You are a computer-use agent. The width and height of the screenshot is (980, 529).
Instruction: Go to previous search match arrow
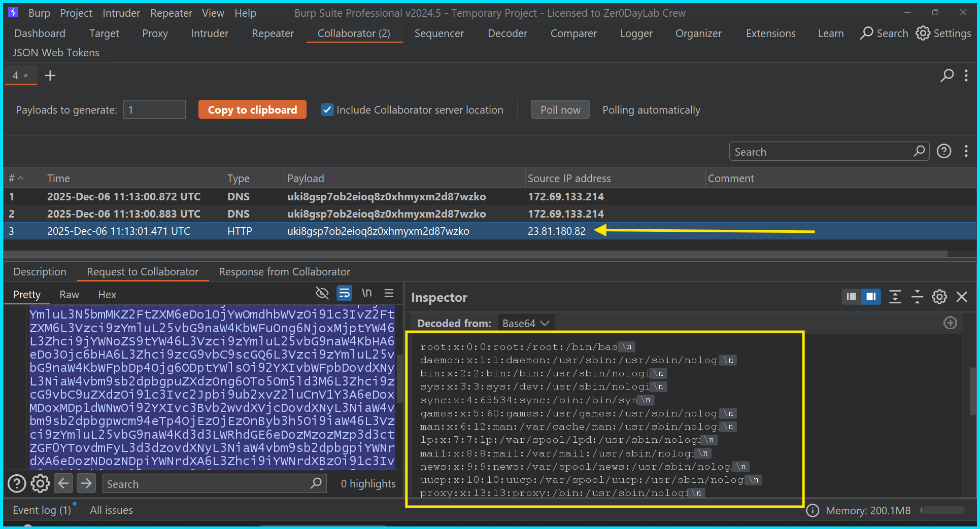(x=63, y=483)
